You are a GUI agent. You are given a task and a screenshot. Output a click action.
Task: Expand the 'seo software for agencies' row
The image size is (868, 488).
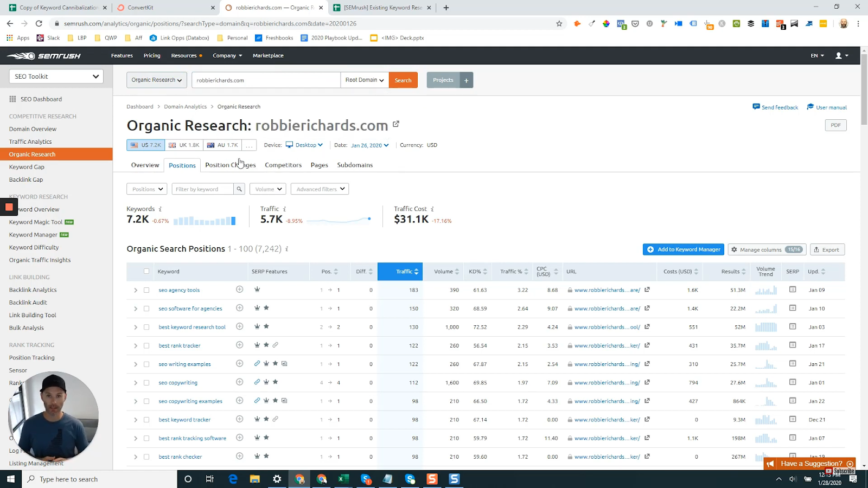pyautogui.click(x=136, y=309)
